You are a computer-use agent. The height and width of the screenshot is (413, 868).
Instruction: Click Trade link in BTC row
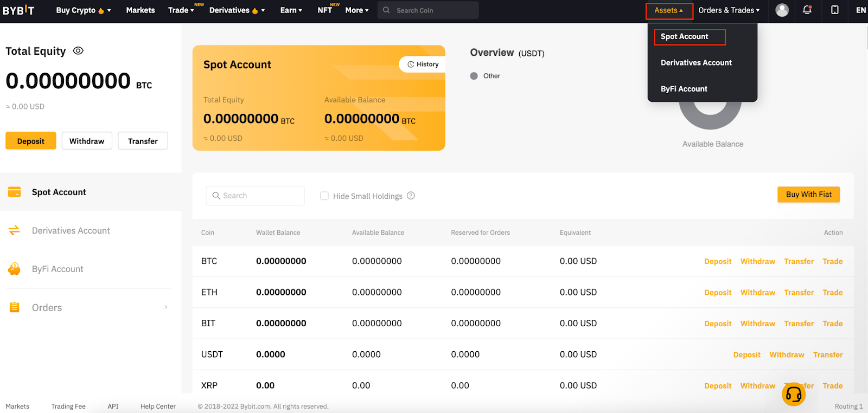(833, 261)
